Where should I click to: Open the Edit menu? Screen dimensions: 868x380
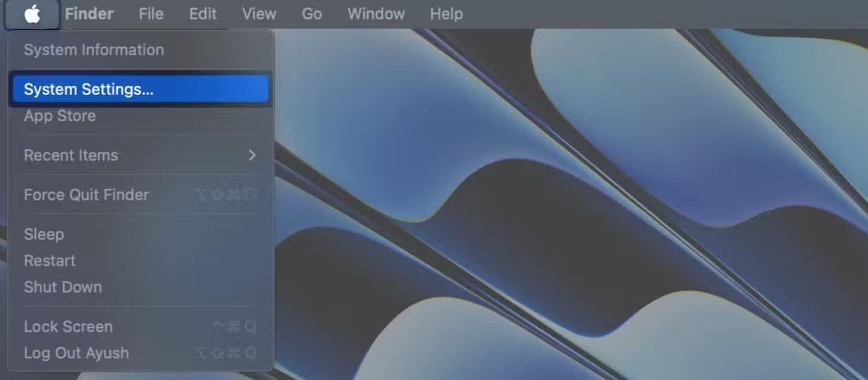202,13
